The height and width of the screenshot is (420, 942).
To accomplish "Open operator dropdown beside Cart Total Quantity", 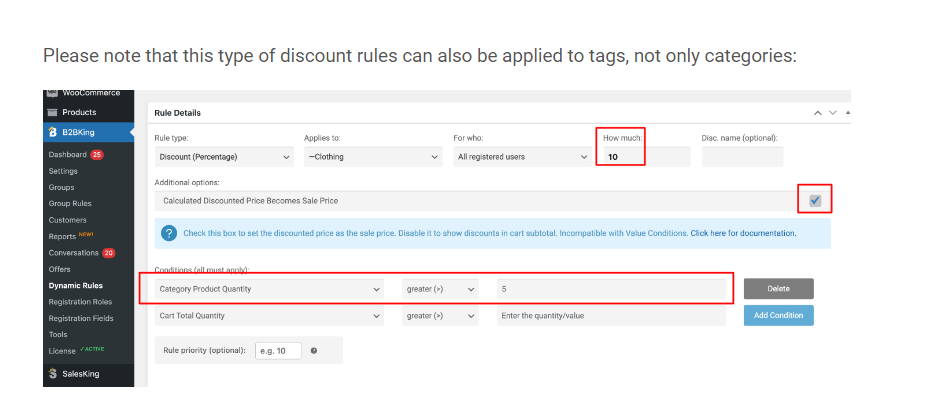I will (x=440, y=315).
